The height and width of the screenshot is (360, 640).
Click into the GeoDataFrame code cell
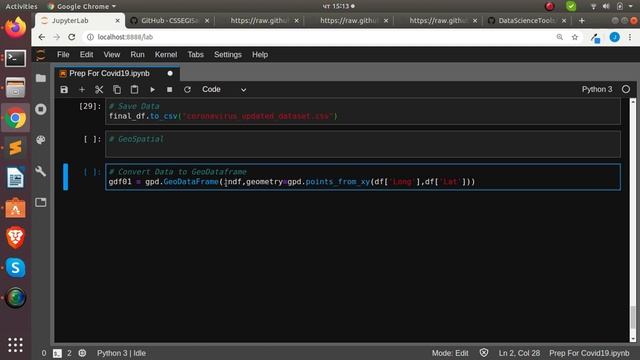(363, 177)
